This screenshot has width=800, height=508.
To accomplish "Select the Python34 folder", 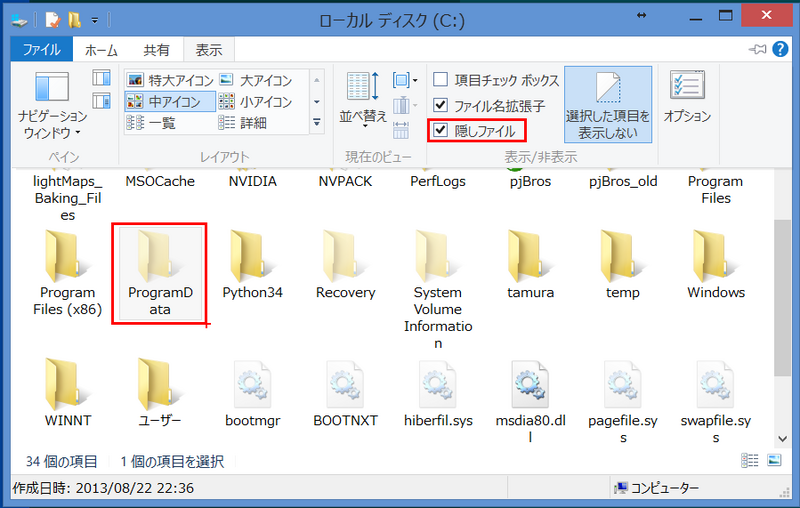I will (x=253, y=265).
